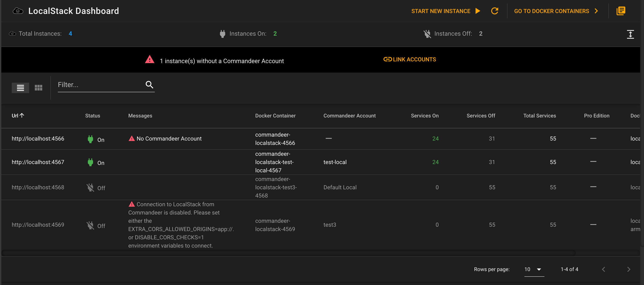Sort by Total Services column header
Image resolution: width=644 pixels, height=285 pixels.
point(539,116)
